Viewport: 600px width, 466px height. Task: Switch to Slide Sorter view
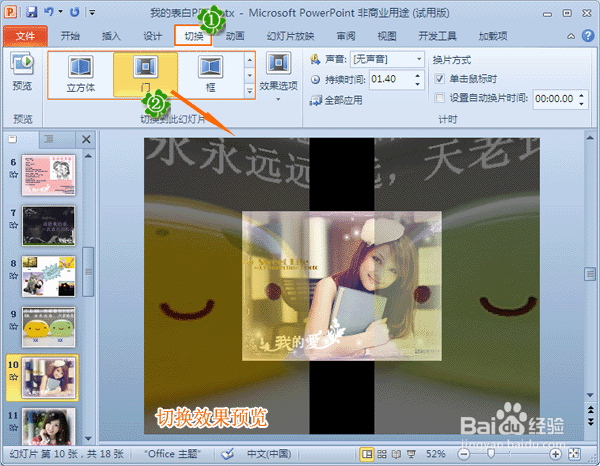click(382, 454)
